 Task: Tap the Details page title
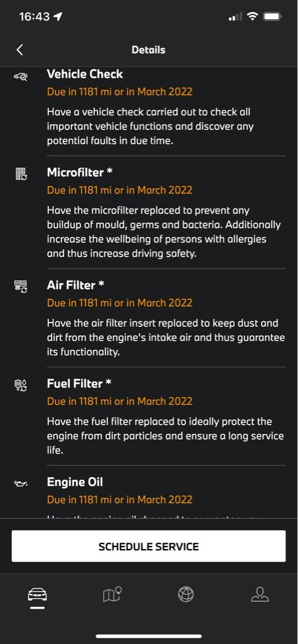click(x=148, y=50)
